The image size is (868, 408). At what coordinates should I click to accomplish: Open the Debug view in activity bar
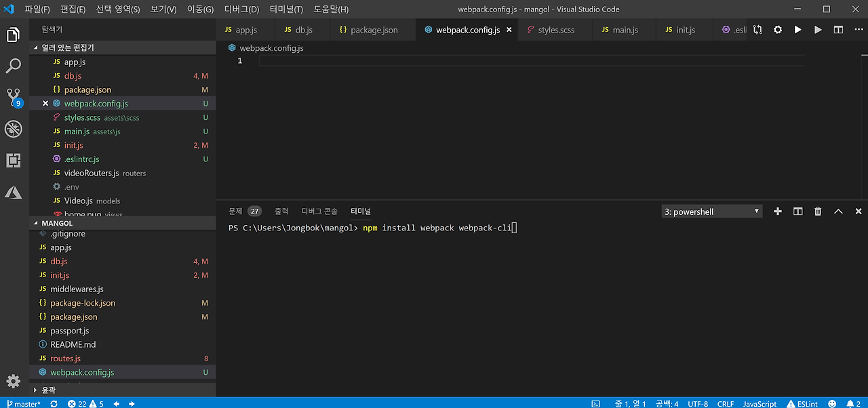(x=14, y=129)
